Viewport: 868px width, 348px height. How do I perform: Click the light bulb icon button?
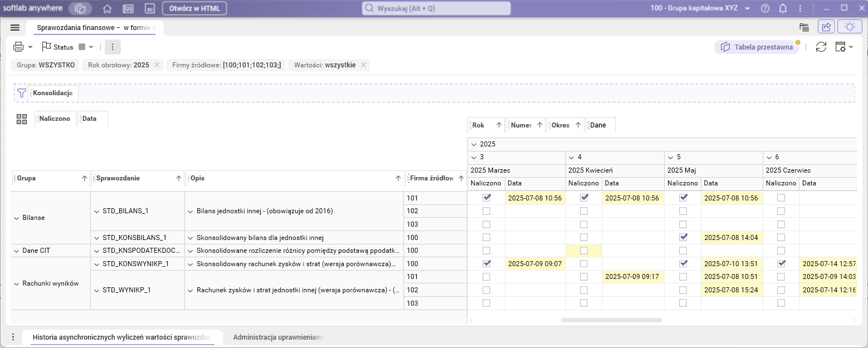coord(850,27)
